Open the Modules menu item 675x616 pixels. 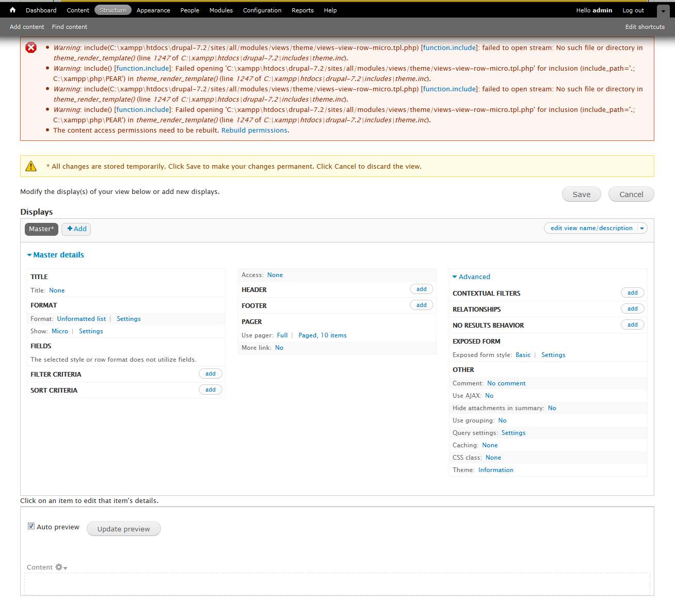point(221,10)
